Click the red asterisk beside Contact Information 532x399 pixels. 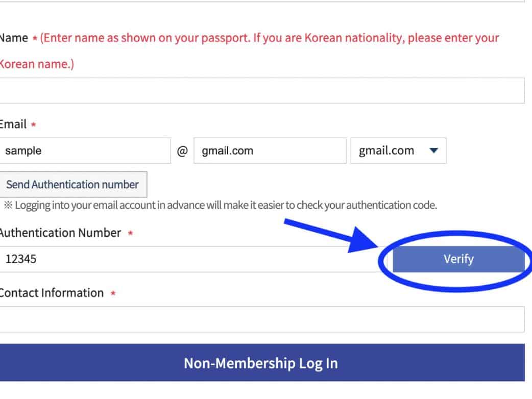113,294
